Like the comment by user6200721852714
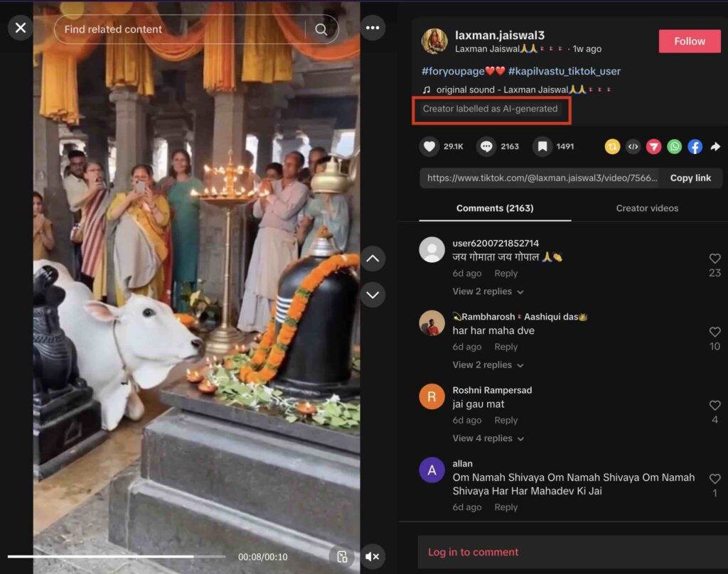Viewport: 728px width, 574px height. click(x=714, y=259)
